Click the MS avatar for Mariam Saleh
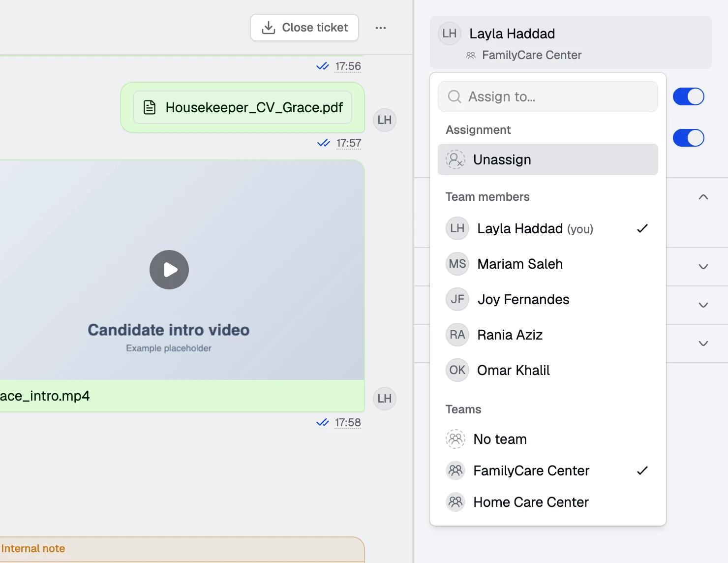 457,264
